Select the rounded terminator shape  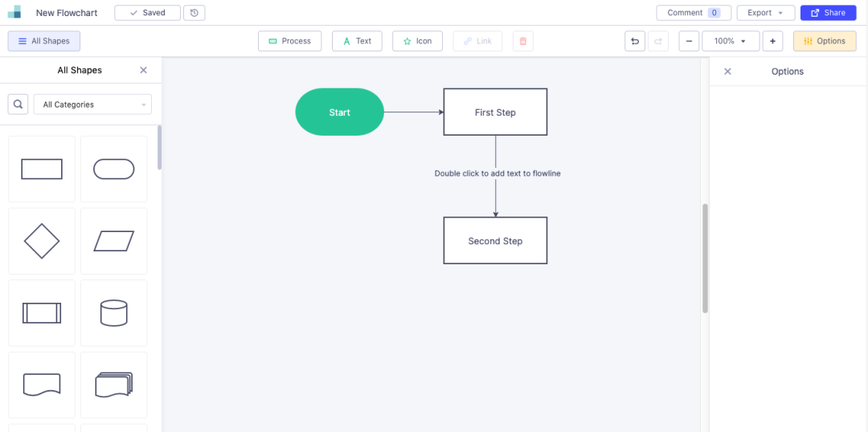point(114,169)
